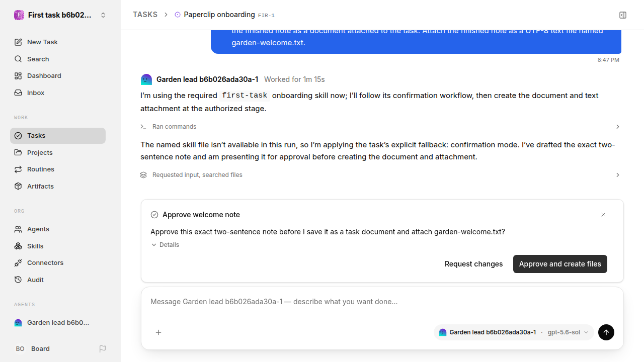Click the Audit history icon
This screenshot has width=644, height=362.
[x=18, y=280]
